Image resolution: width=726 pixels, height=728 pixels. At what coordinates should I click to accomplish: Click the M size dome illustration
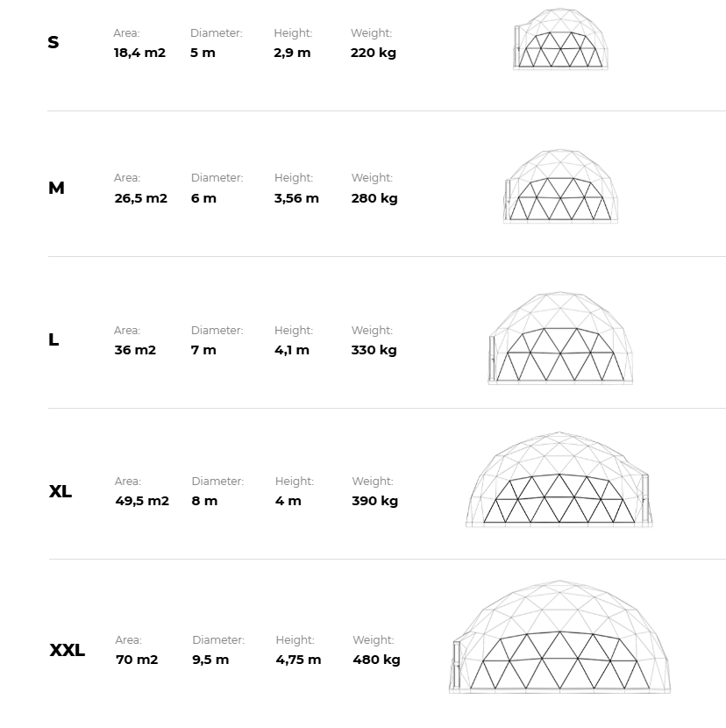[x=560, y=186]
